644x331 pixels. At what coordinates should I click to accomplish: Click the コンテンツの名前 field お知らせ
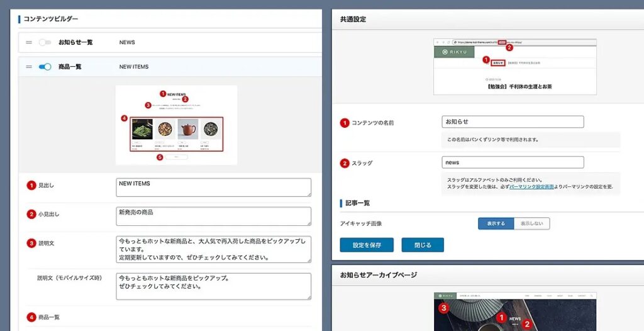point(513,121)
